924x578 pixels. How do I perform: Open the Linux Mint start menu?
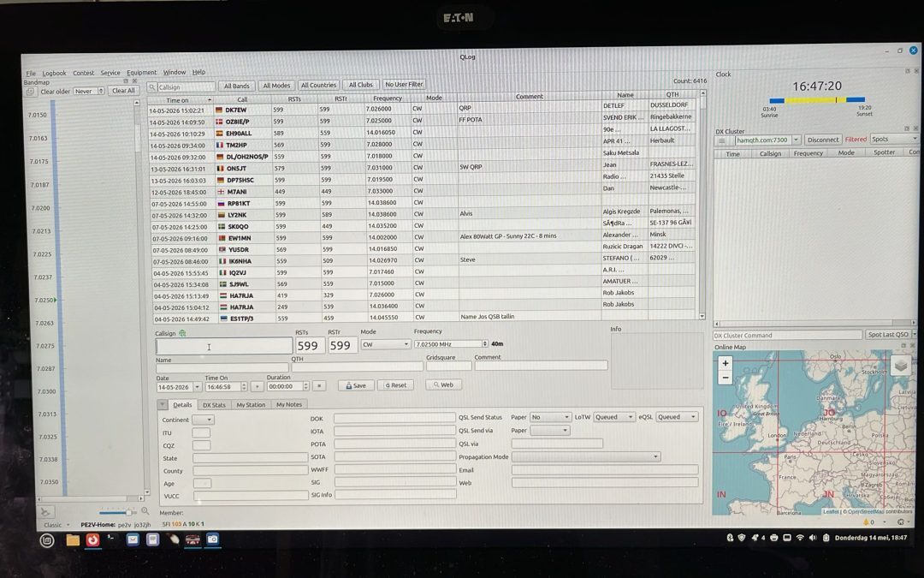point(47,539)
